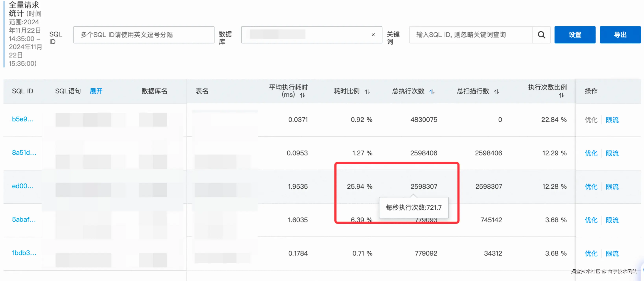Open SQL ID ed00 details
The width and height of the screenshot is (644, 281).
coord(22,186)
